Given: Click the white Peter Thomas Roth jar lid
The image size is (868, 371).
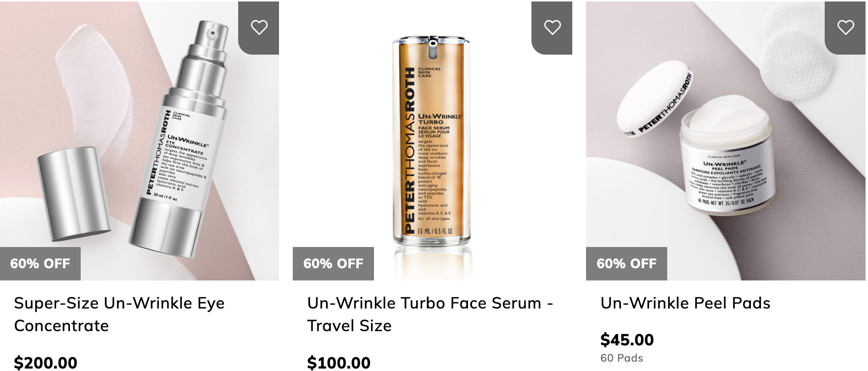Looking at the screenshot, I should [x=654, y=101].
